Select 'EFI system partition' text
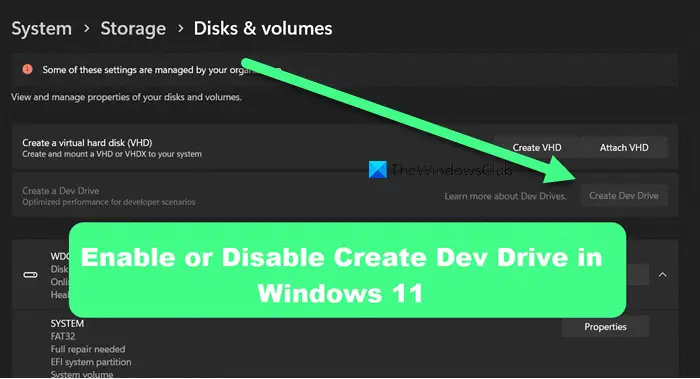This screenshot has height=379, width=700. click(91, 362)
